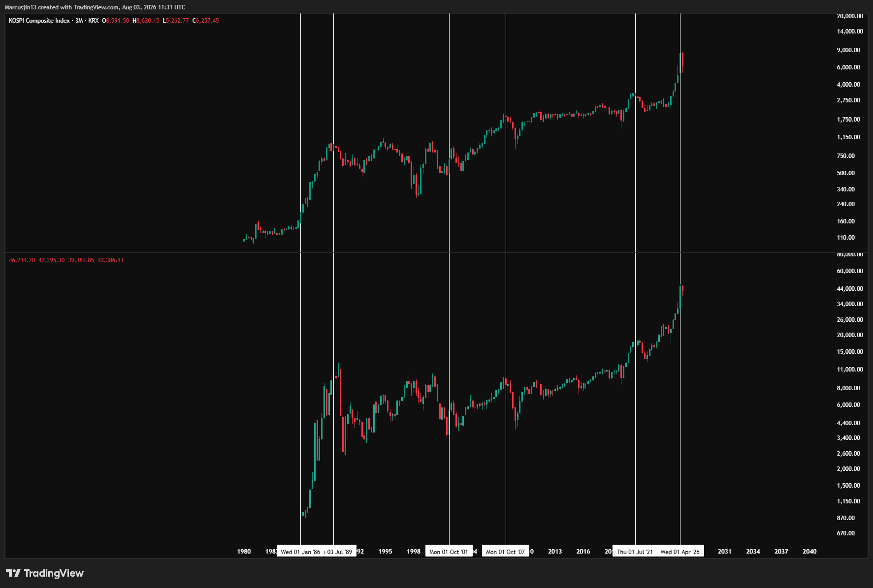873x588 pixels.
Task: Click the 160.00 price axis label
Action: [846, 221]
